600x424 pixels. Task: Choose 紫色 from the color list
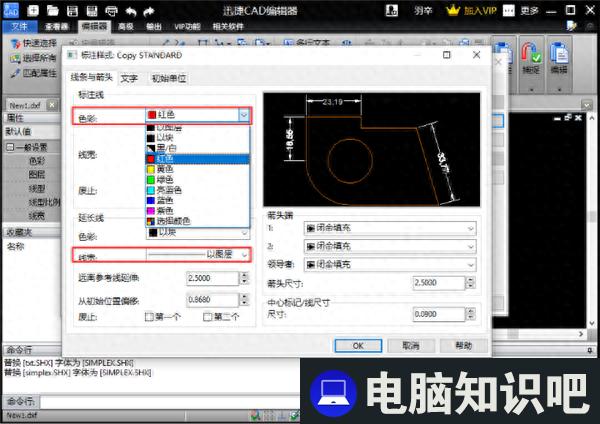click(x=197, y=210)
